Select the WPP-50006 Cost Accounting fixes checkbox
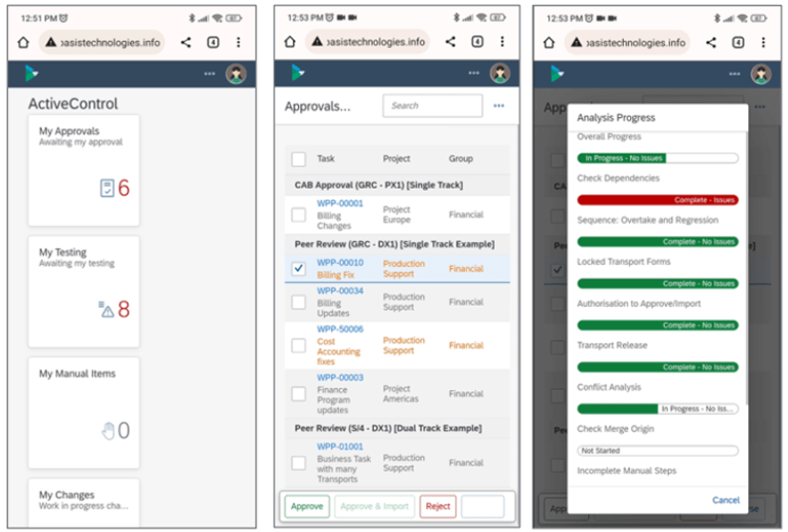 pyautogui.click(x=298, y=346)
